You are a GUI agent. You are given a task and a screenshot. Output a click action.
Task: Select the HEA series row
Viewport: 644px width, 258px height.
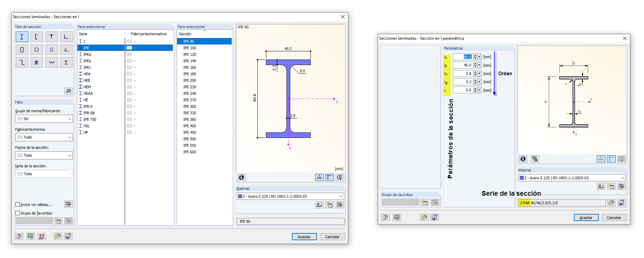coord(125,74)
